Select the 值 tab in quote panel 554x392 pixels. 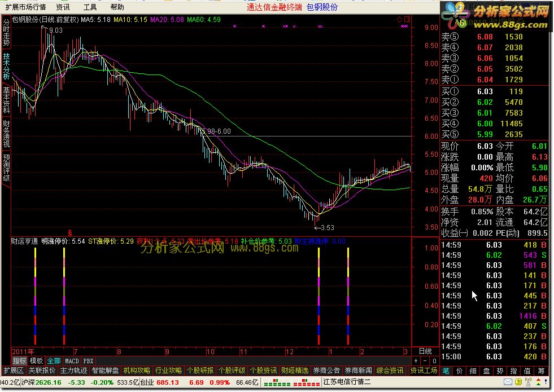point(527,371)
